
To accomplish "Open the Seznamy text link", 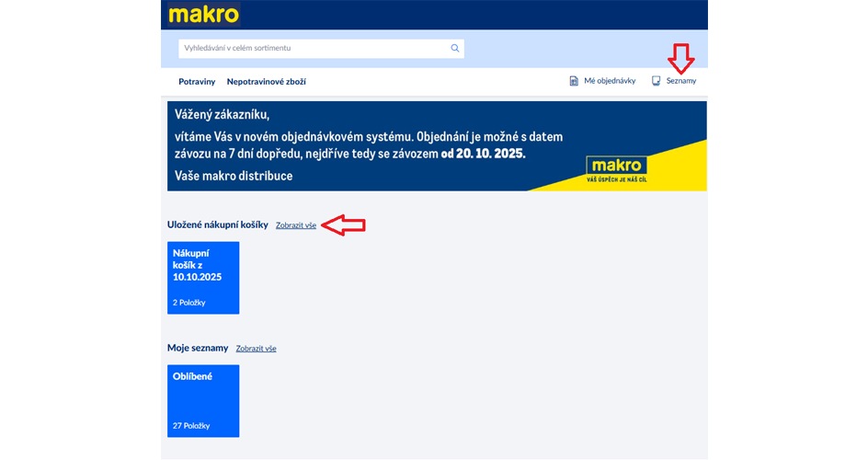I will (x=681, y=82).
